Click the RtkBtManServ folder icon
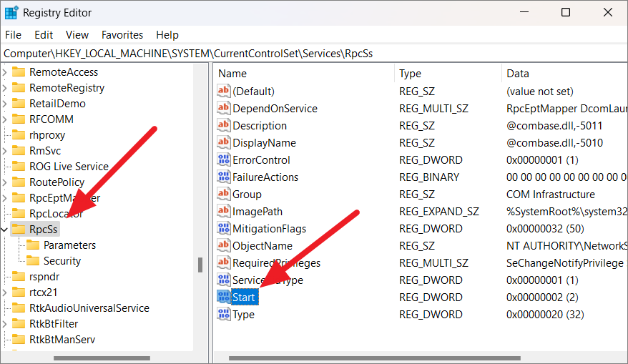The height and width of the screenshot is (364, 628). [19, 340]
